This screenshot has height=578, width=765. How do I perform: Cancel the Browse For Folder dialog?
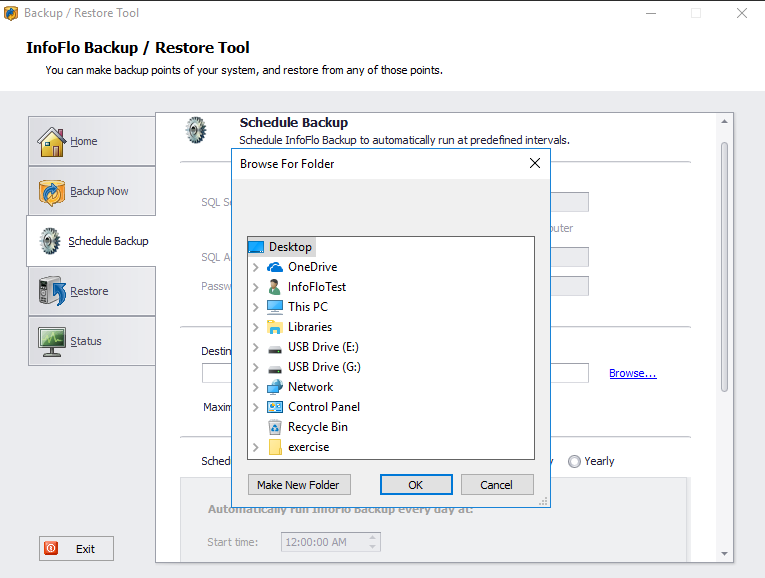coord(496,485)
